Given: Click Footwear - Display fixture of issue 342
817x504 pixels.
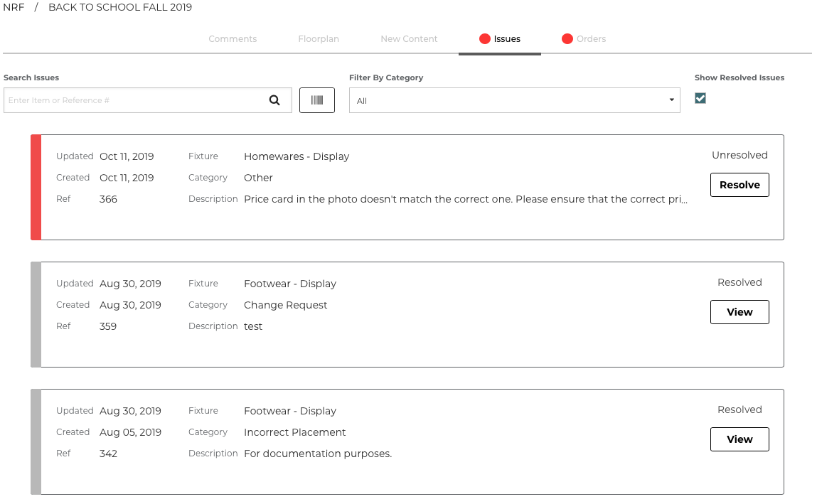Looking at the screenshot, I should 290,411.
